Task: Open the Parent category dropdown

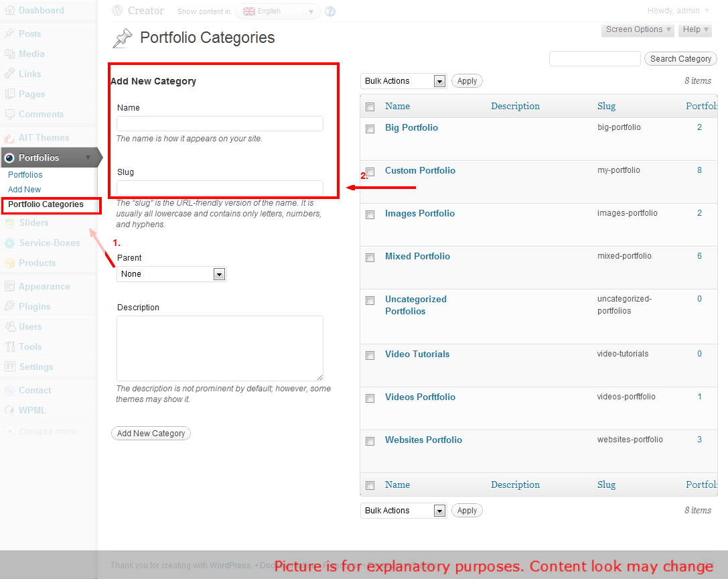Action: point(172,274)
